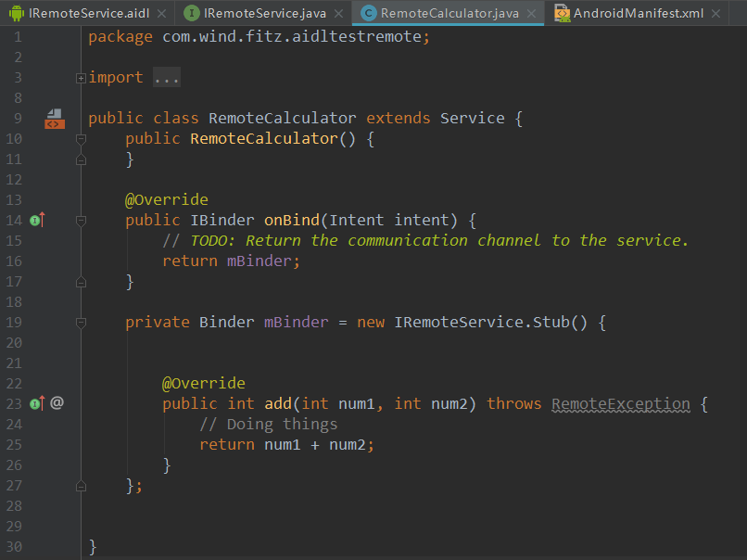
Task: Click the fold end marker at line 27
Action: [x=81, y=486]
